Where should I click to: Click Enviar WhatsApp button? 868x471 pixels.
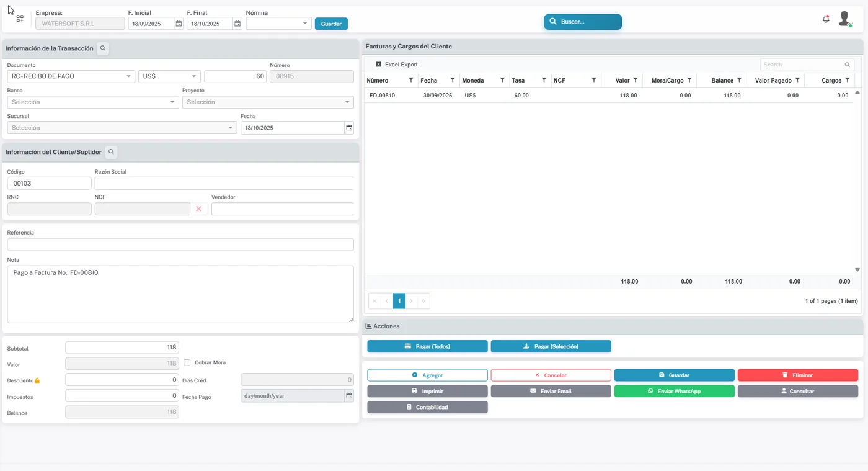[674, 391]
